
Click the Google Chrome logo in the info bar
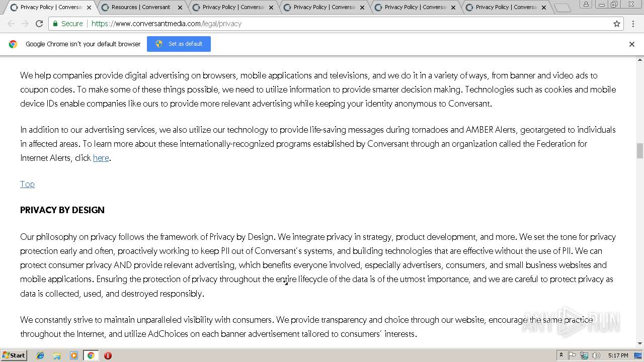13,44
